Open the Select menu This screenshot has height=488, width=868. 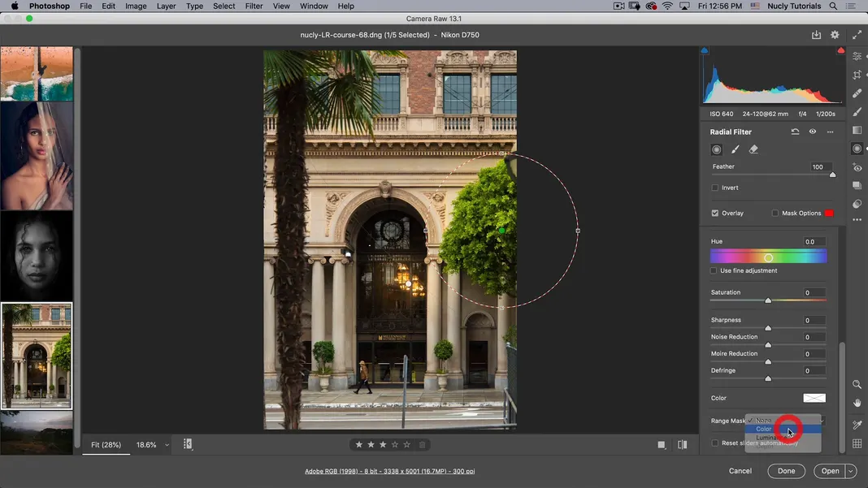[x=224, y=6]
